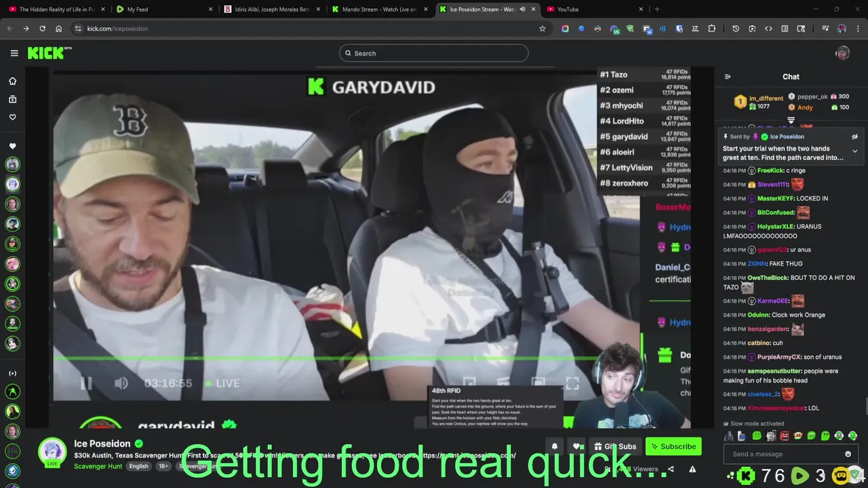Collapse the chat panel with the arrow icon
868x488 pixels.
pos(728,77)
